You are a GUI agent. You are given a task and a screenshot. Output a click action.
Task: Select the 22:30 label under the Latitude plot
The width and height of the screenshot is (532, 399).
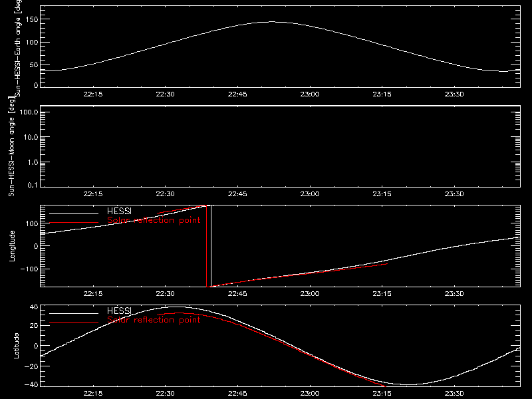click(x=165, y=394)
